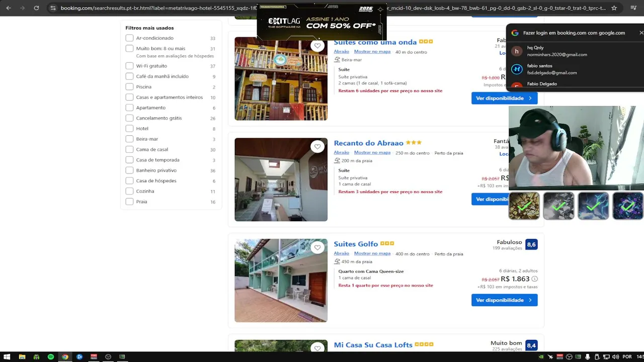
Task: Ver disponibilidade for Recanto do Abraao
Action: [x=491, y=199]
